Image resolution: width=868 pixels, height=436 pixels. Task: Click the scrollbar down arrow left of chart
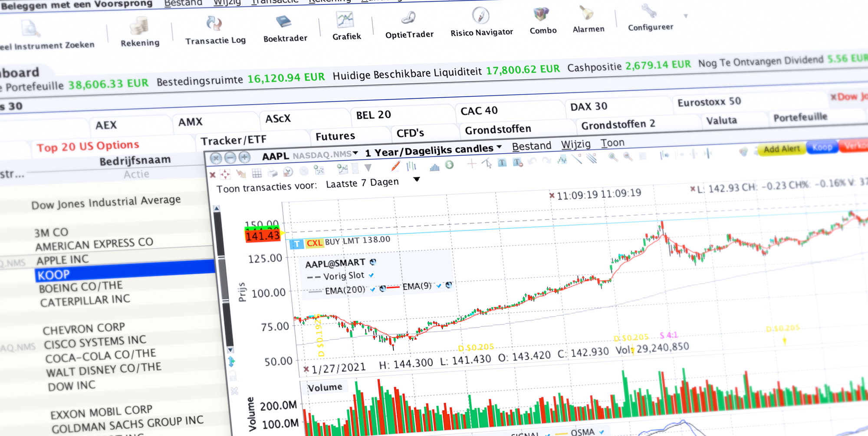coord(230,349)
